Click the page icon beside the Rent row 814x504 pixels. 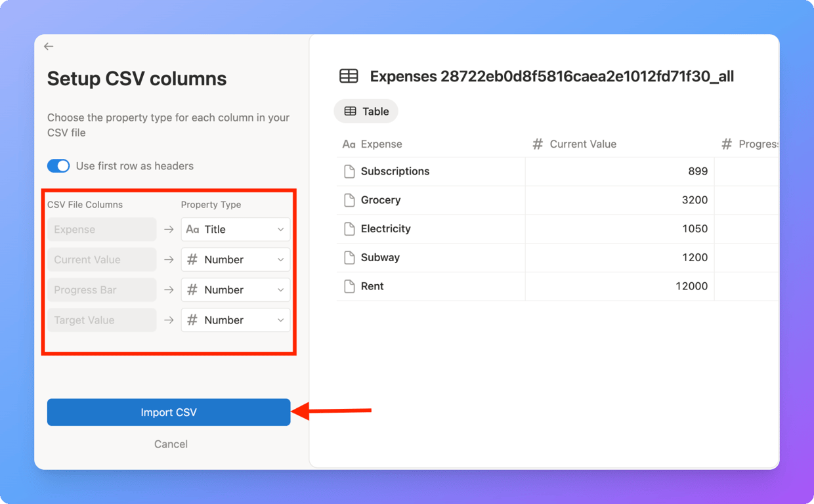[x=349, y=286]
